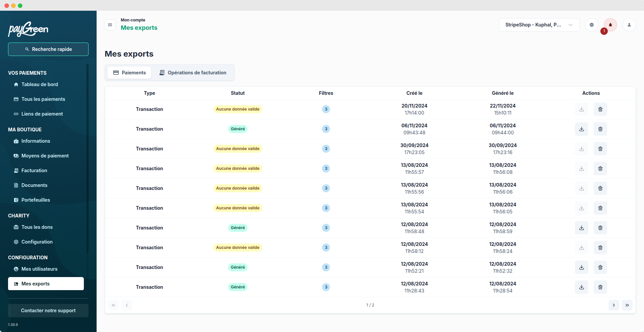
Task: Click Contacter notre support button
Action: 48,311
